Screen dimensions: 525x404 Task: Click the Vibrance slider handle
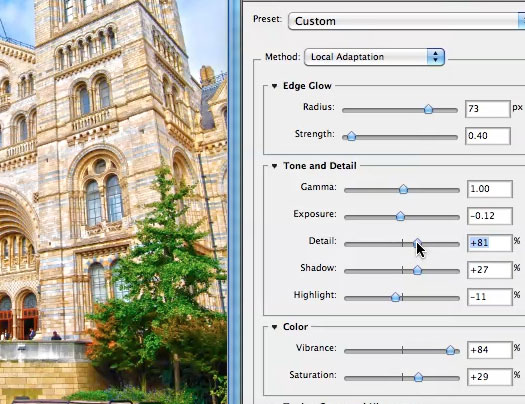click(x=451, y=350)
